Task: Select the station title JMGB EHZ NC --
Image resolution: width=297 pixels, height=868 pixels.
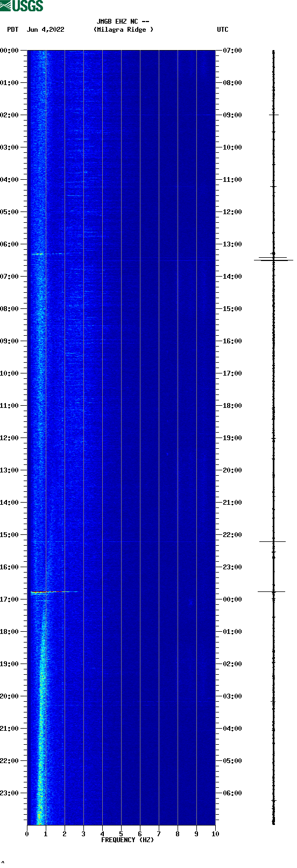Action: [x=123, y=22]
